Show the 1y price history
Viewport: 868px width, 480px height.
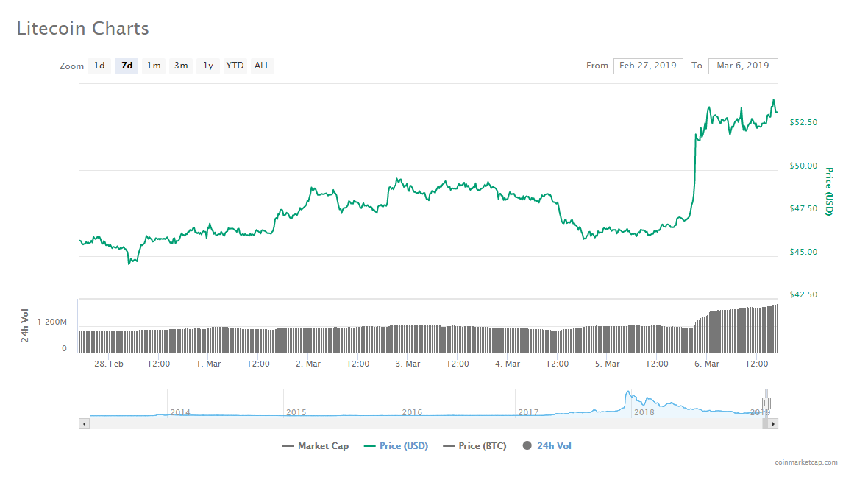207,66
